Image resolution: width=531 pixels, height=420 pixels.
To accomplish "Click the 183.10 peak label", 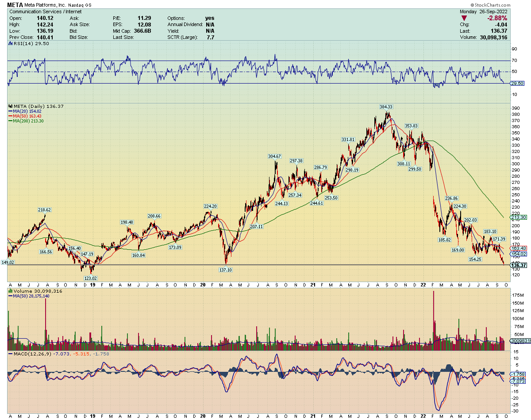I will click(x=490, y=231).
